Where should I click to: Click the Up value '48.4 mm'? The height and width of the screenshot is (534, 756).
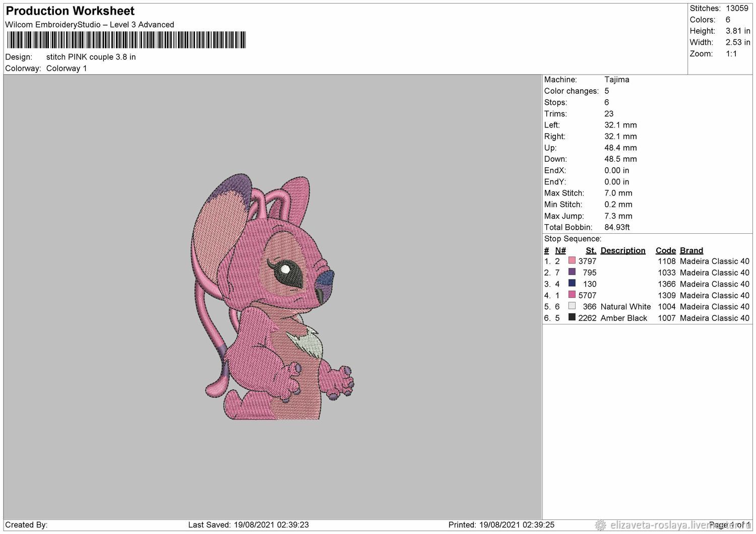620,148
